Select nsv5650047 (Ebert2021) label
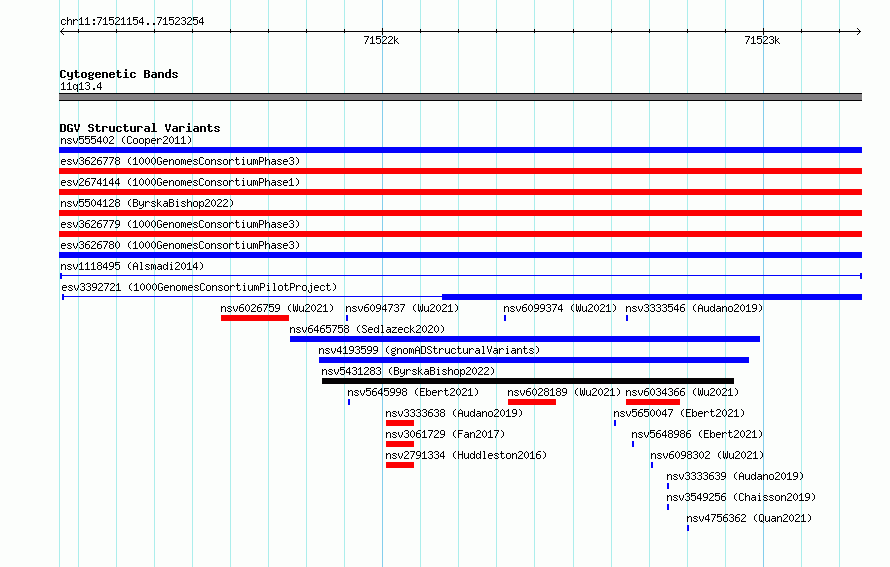 point(679,413)
